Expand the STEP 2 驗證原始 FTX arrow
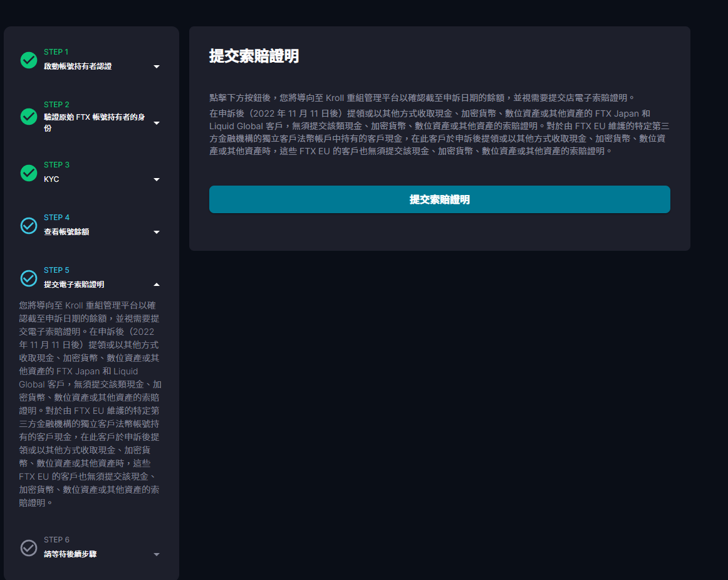 157,123
